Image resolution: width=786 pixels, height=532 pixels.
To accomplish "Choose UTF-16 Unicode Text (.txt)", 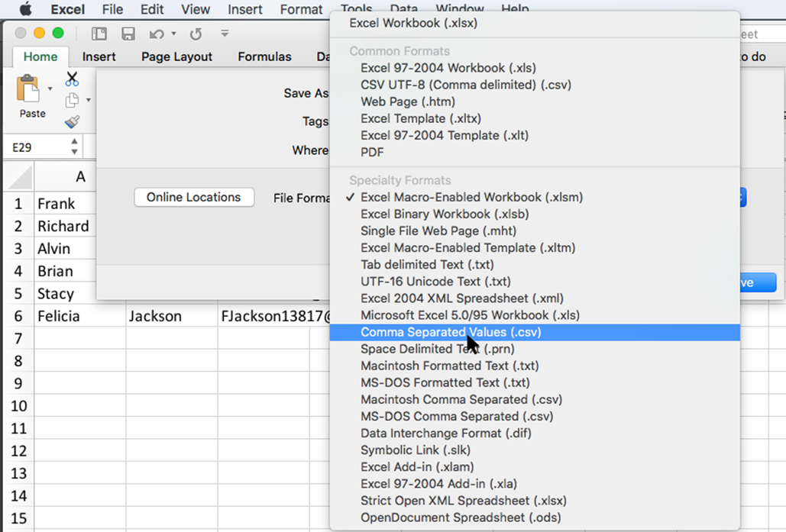I will (x=535, y=282).
